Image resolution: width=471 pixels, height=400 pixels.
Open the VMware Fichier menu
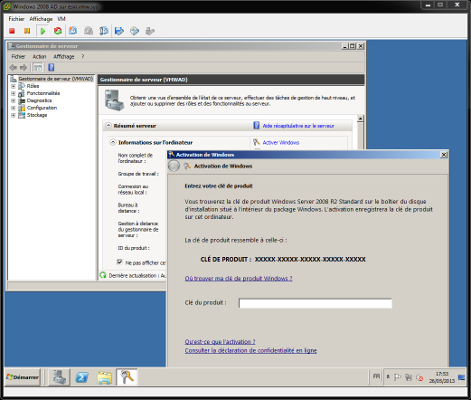pos(16,19)
